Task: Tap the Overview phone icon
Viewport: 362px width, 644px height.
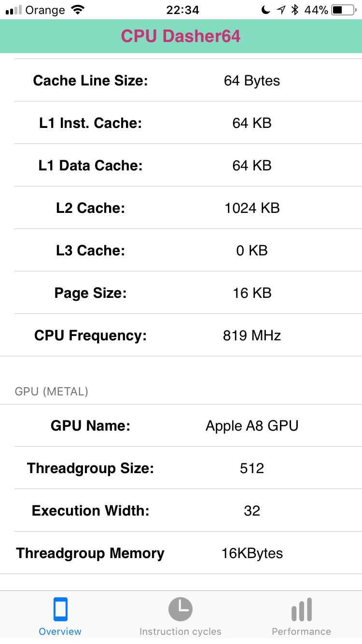Action: (60, 609)
